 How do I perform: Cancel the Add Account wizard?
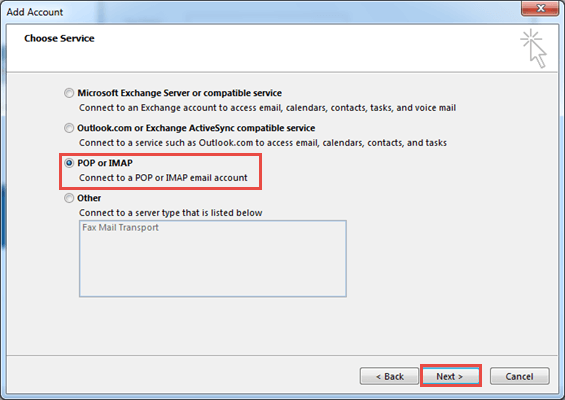pyautogui.click(x=520, y=376)
